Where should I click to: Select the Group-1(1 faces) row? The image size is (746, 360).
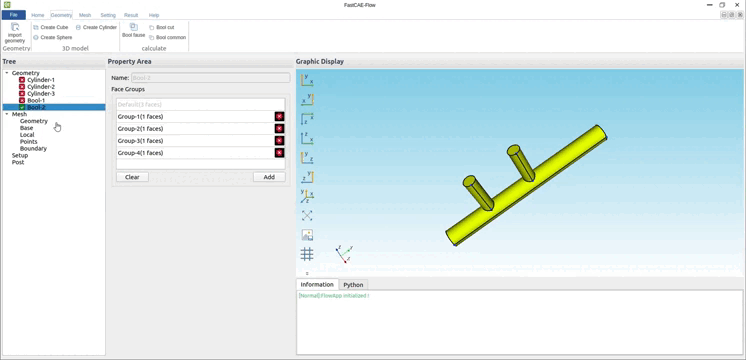click(x=195, y=117)
